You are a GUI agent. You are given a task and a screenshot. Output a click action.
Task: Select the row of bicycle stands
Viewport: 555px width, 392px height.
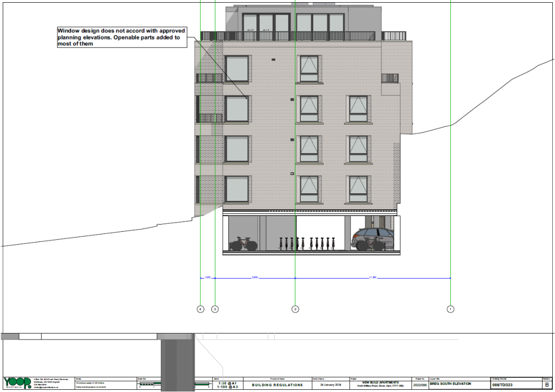(x=307, y=243)
